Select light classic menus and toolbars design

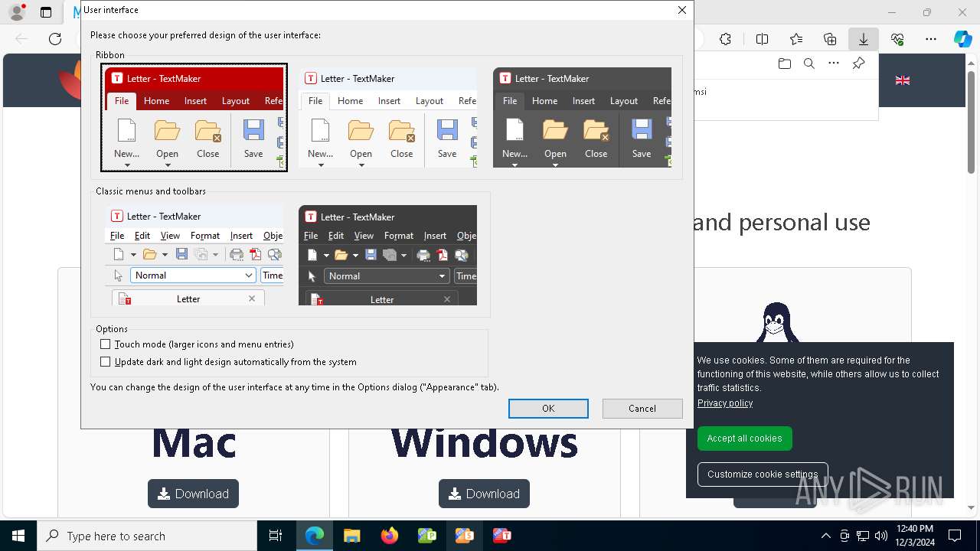point(194,255)
